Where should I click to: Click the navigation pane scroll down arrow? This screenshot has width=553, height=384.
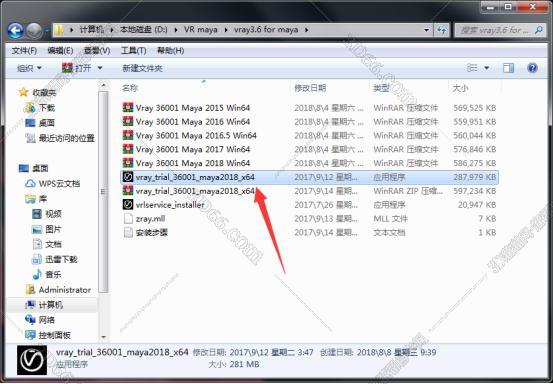point(103,337)
